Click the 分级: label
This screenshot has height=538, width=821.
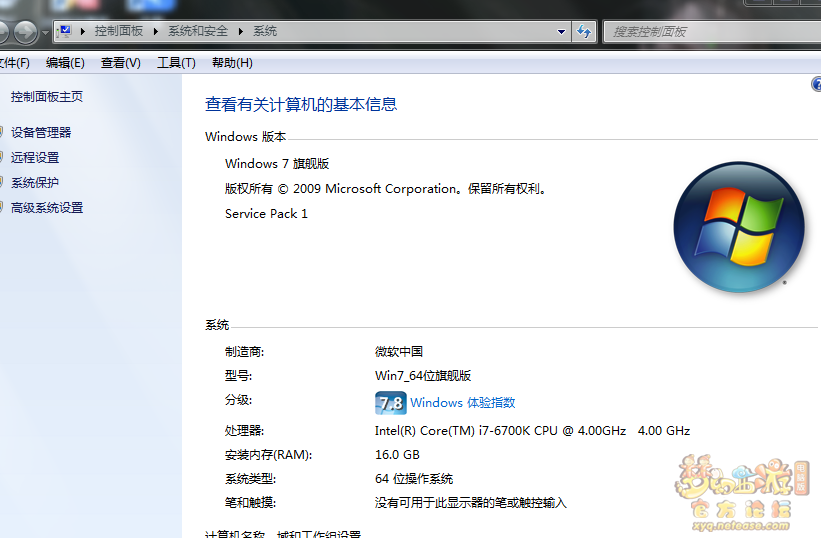pos(238,400)
